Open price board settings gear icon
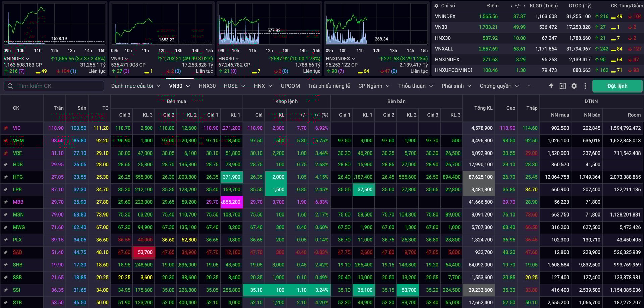The width and height of the screenshot is (644, 308). (574, 86)
